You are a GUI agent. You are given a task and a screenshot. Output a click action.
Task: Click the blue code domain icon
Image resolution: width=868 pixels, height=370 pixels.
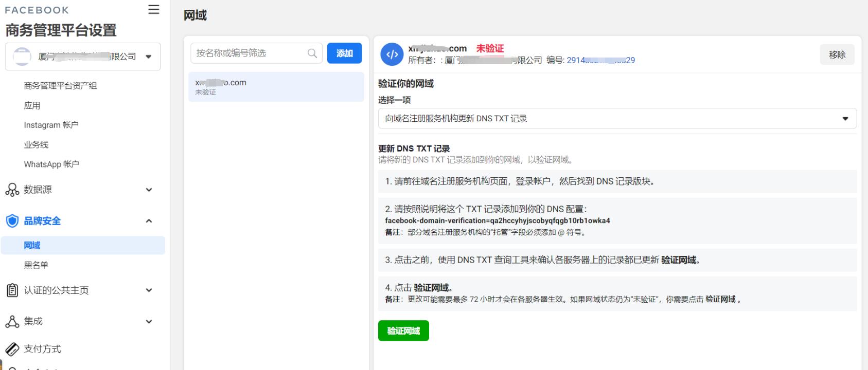392,54
